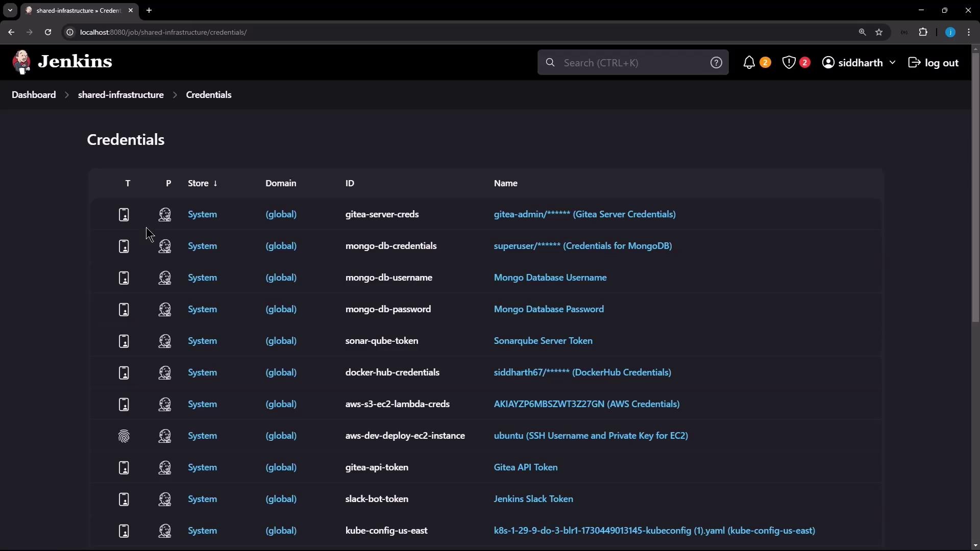This screenshot has width=980, height=551.
Task: Open the Chrome profile avatar icon
Action: coord(950,32)
